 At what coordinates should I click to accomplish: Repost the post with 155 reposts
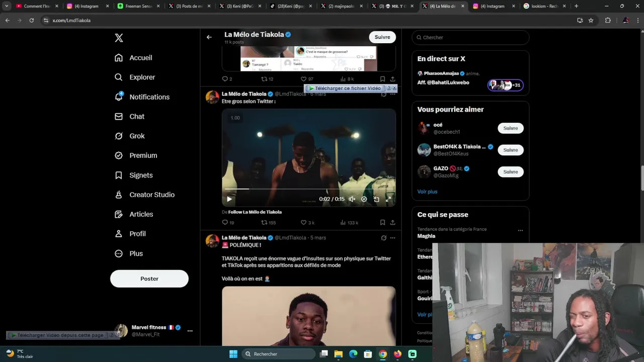pyautogui.click(x=268, y=223)
